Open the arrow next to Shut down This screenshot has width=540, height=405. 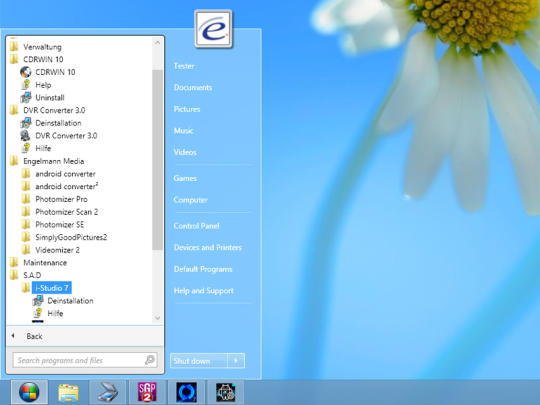(x=236, y=361)
